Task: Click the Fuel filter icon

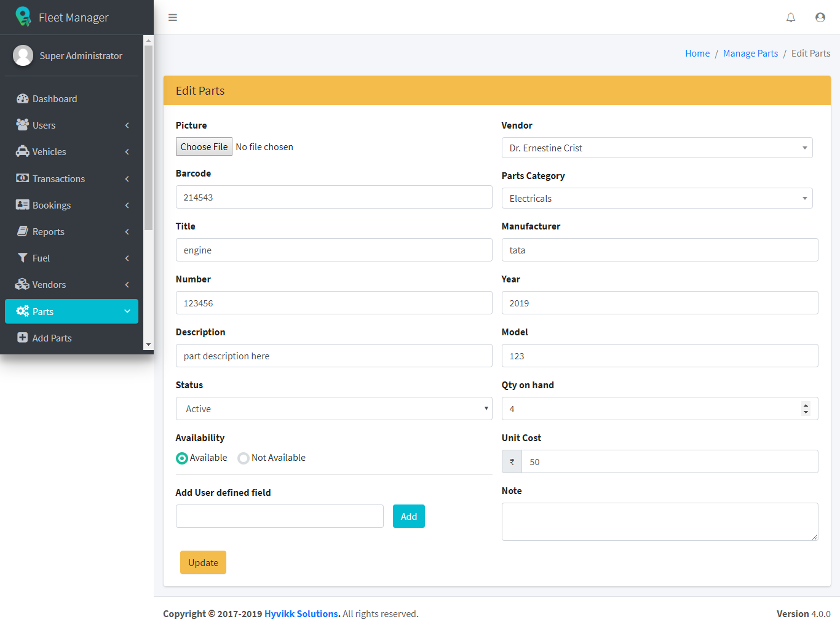Action: point(23,258)
